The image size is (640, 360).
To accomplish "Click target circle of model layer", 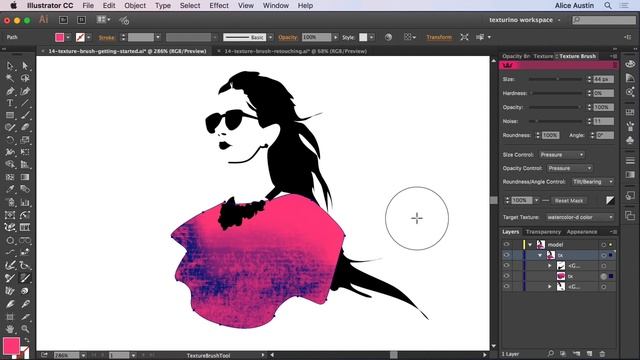I will click(603, 245).
